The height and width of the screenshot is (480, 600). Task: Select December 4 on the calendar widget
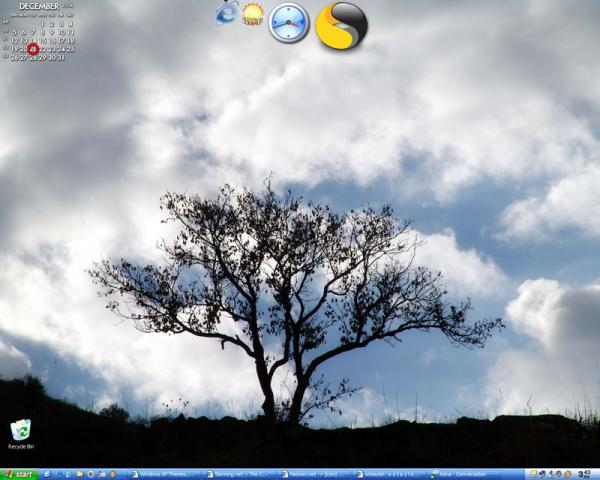point(71,24)
